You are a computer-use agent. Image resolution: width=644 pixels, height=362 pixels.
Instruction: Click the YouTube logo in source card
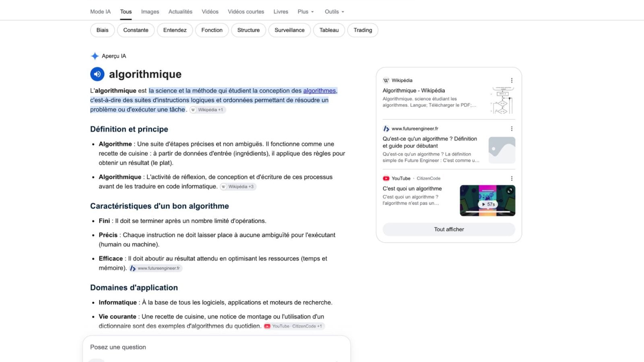(x=386, y=179)
